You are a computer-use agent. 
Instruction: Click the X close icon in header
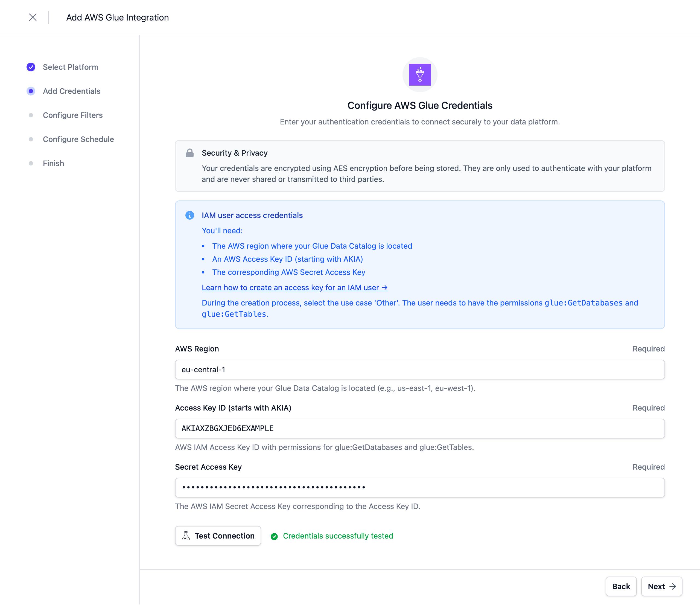33,17
